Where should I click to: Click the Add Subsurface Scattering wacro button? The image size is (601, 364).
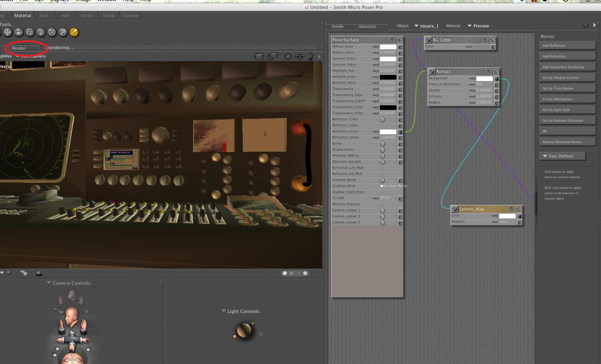point(567,67)
